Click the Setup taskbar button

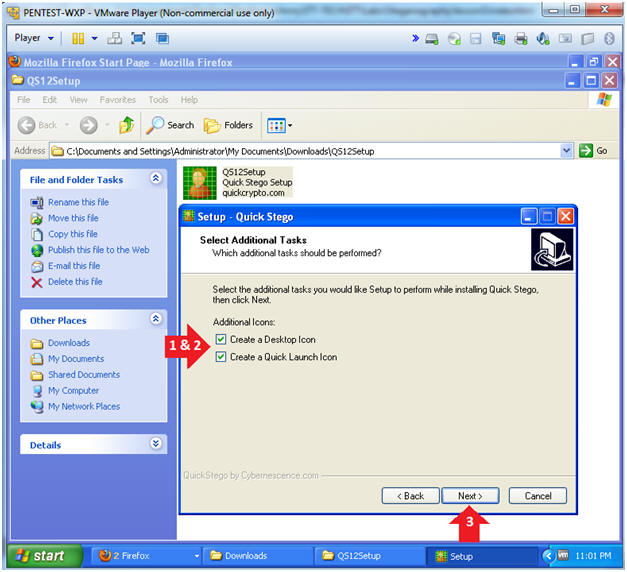pos(482,556)
